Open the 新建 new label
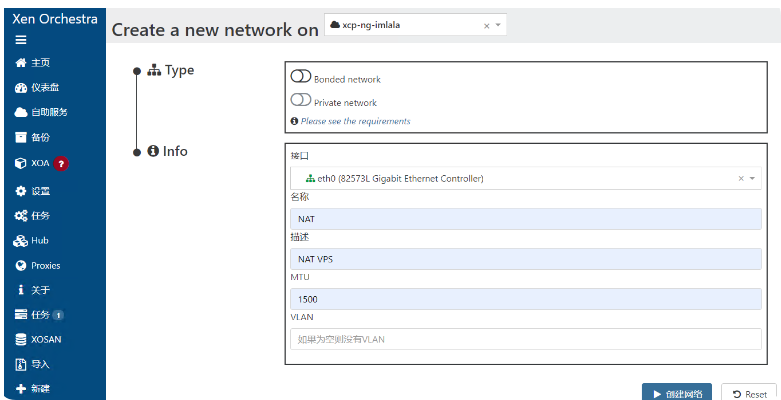Image resolution: width=781 pixels, height=400 pixels. 41,389
